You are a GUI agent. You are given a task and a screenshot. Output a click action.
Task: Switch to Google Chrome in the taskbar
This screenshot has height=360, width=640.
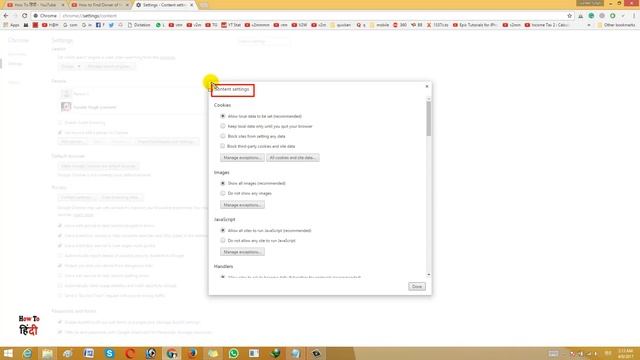172,353
